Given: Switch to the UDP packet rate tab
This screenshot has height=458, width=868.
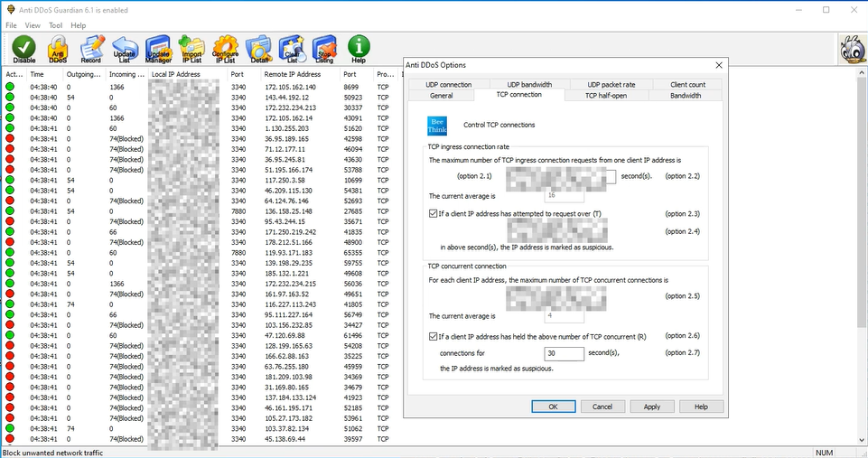Looking at the screenshot, I should click(x=611, y=84).
